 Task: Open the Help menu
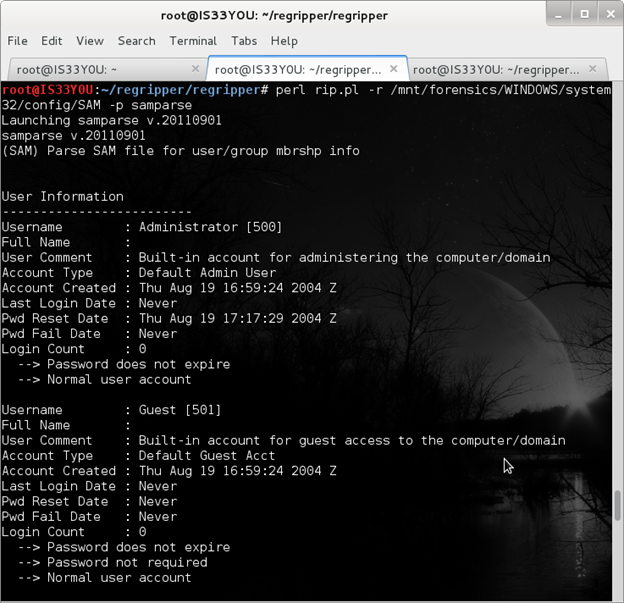click(x=284, y=41)
